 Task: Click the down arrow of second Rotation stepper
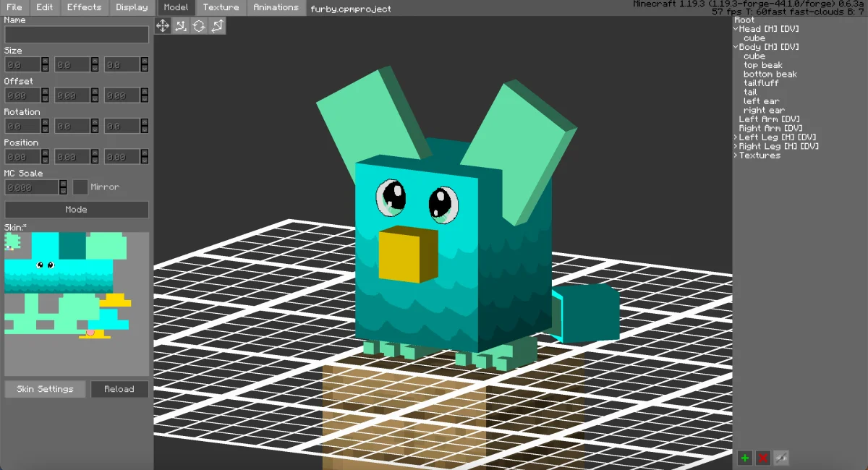[95, 129]
